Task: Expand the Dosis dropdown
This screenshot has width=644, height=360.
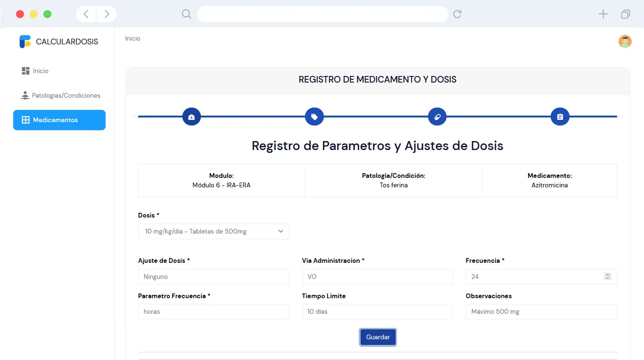Action: (x=214, y=231)
